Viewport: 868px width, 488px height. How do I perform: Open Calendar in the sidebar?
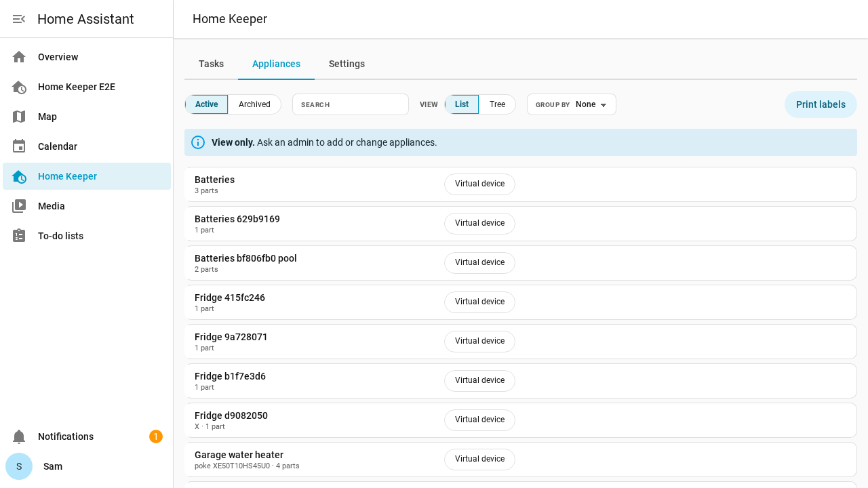(x=87, y=146)
